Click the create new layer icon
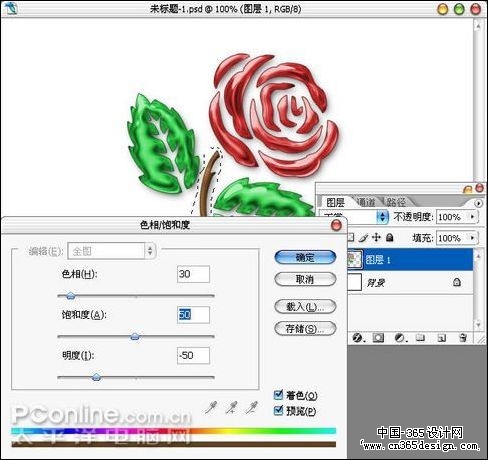Viewport: 488px width, 460px height. point(442,338)
